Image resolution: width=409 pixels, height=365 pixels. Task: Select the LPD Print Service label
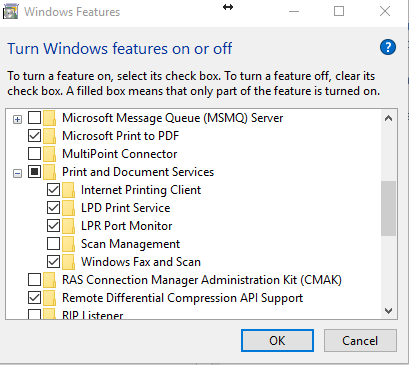(x=126, y=208)
